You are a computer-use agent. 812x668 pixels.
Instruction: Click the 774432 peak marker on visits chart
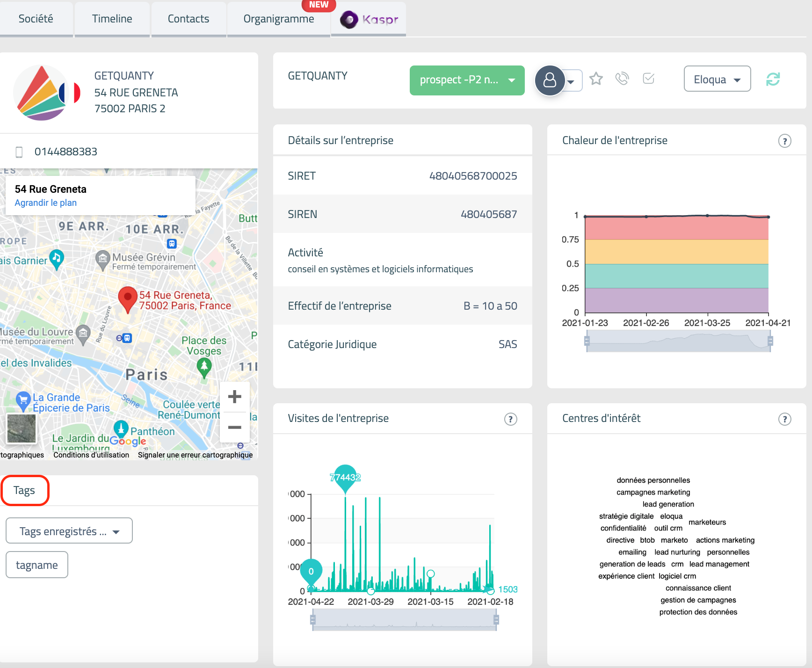(x=345, y=477)
